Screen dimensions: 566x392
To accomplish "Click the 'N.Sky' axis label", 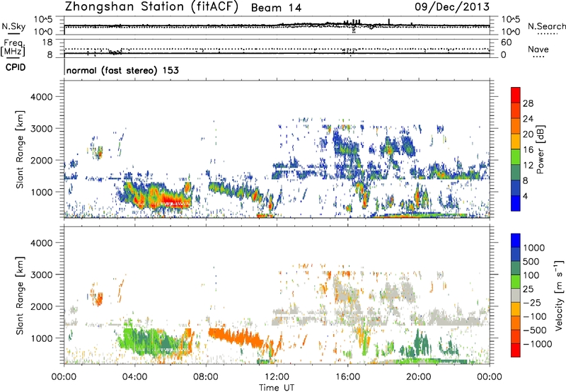I will [x=13, y=26].
